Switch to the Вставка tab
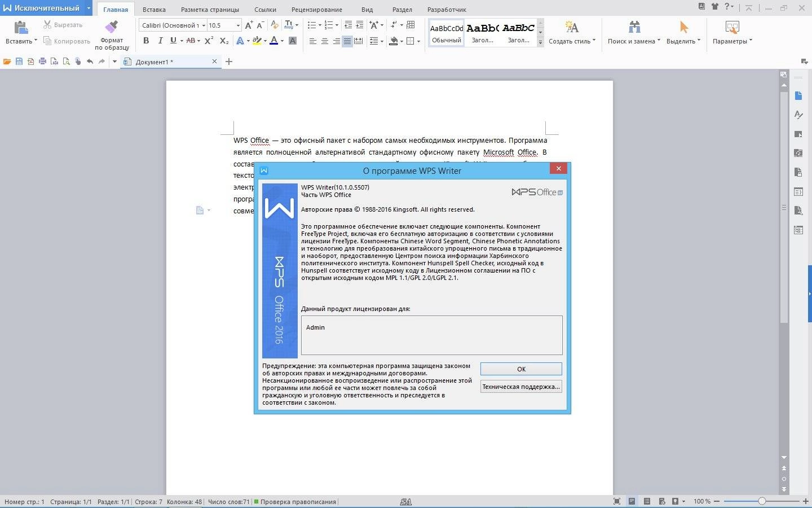Screen dimensions: 812x508 [x=154, y=10]
